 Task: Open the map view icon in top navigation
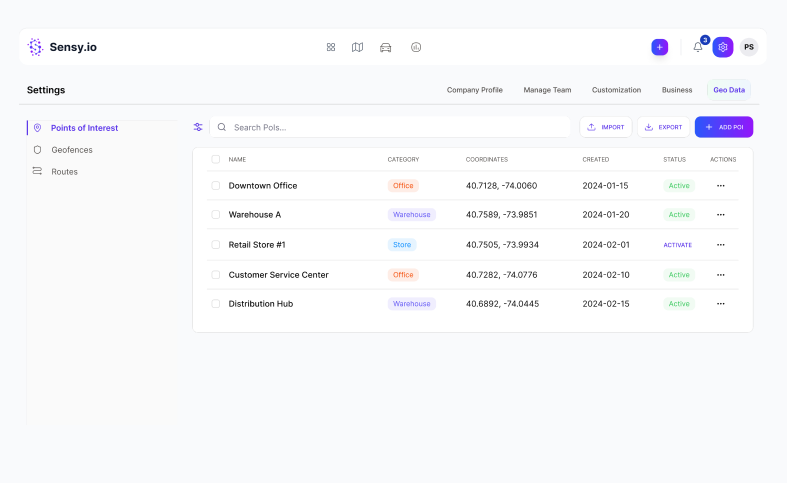coord(357,47)
